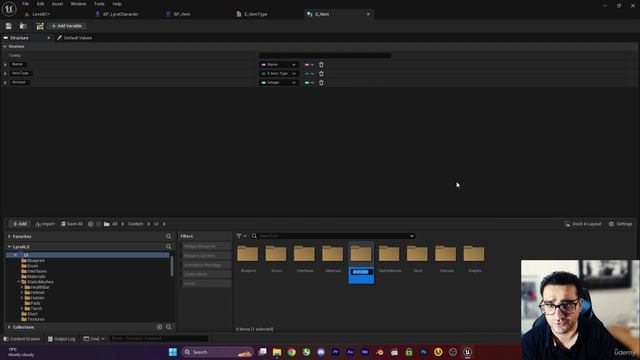Open the Cmd console mode dropdown

(94, 339)
